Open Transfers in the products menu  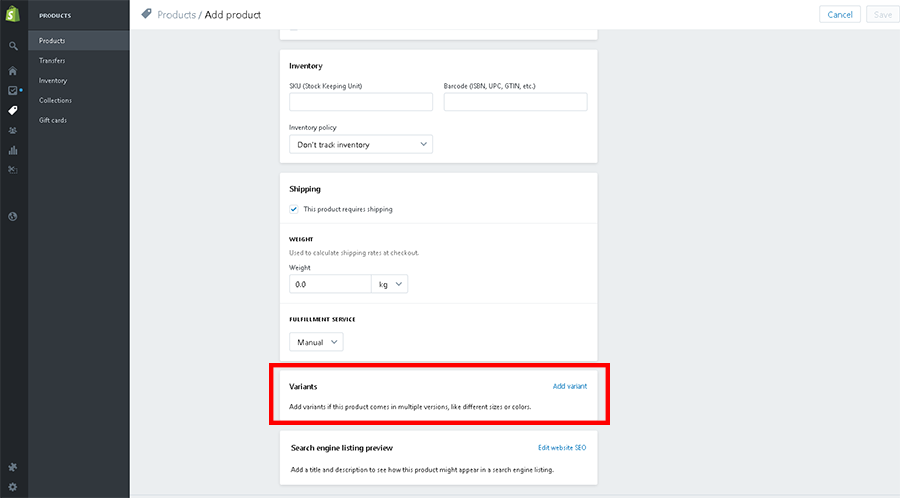(52, 61)
